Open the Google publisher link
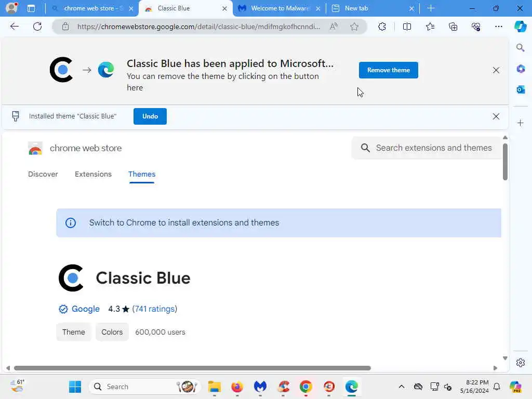Viewport: 532px width, 399px height. click(86, 309)
